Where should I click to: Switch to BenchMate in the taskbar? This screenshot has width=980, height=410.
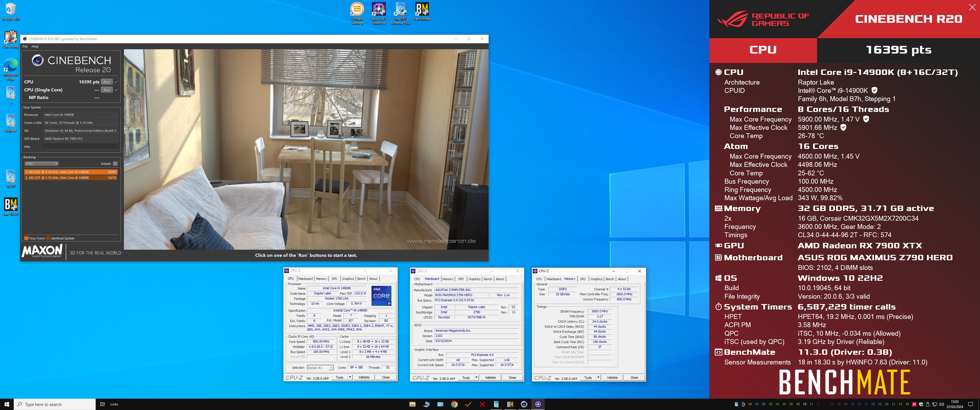(x=510, y=404)
